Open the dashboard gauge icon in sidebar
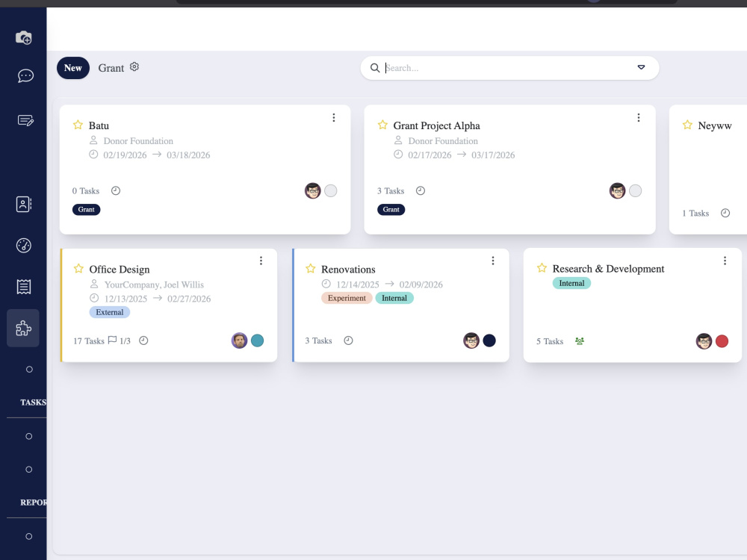Viewport: 747px width, 560px height. [24, 245]
